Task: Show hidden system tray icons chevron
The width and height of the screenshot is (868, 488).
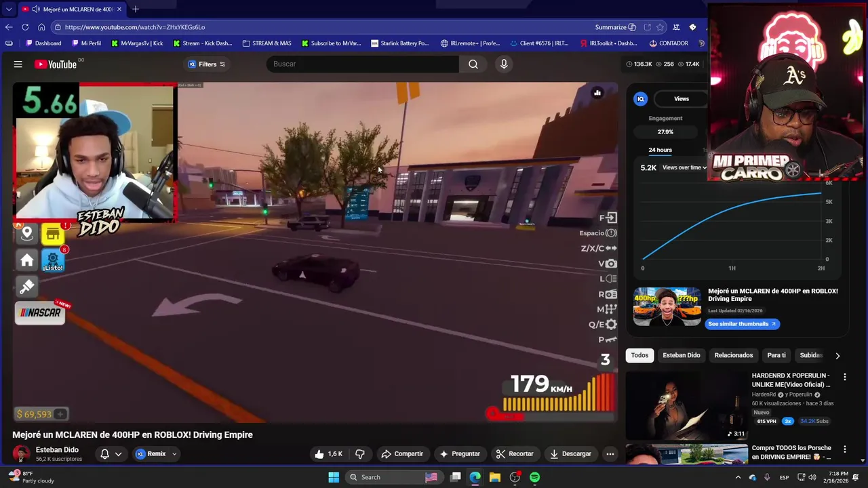Action: [738, 477]
